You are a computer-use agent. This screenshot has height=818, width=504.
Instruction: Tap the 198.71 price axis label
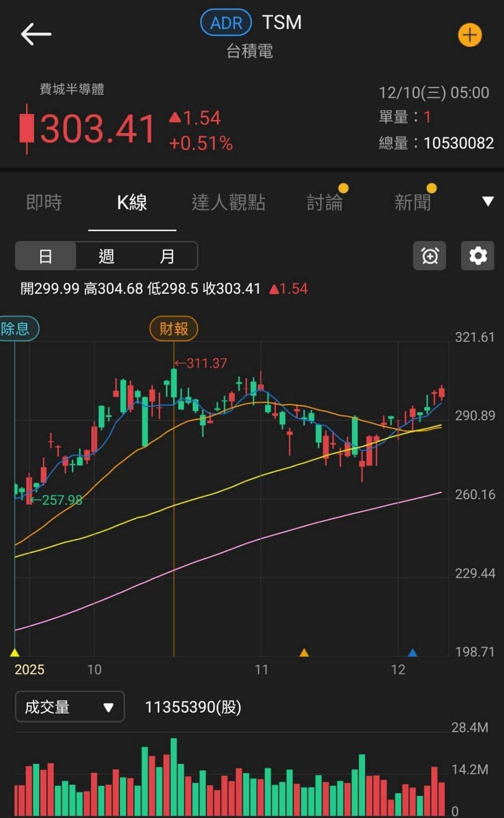474,652
